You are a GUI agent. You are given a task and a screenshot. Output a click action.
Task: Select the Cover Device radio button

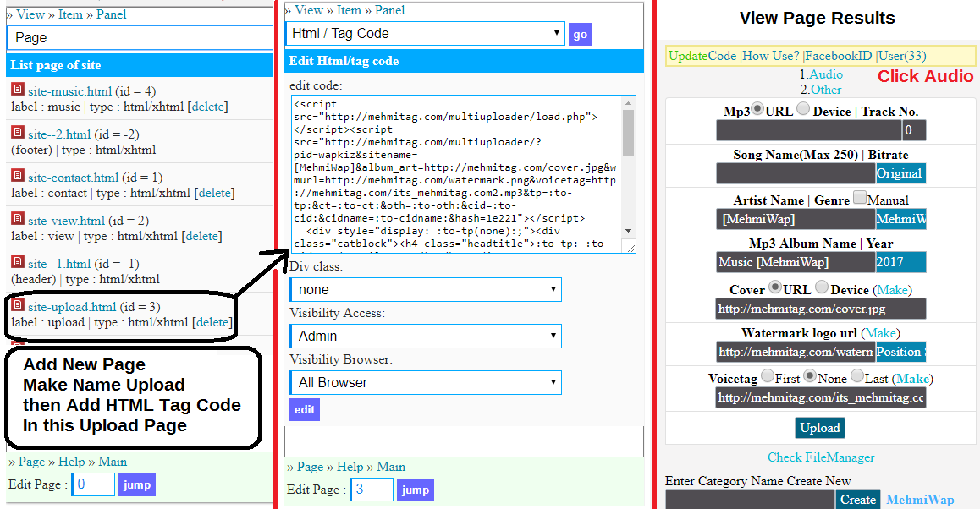coord(822,288)
